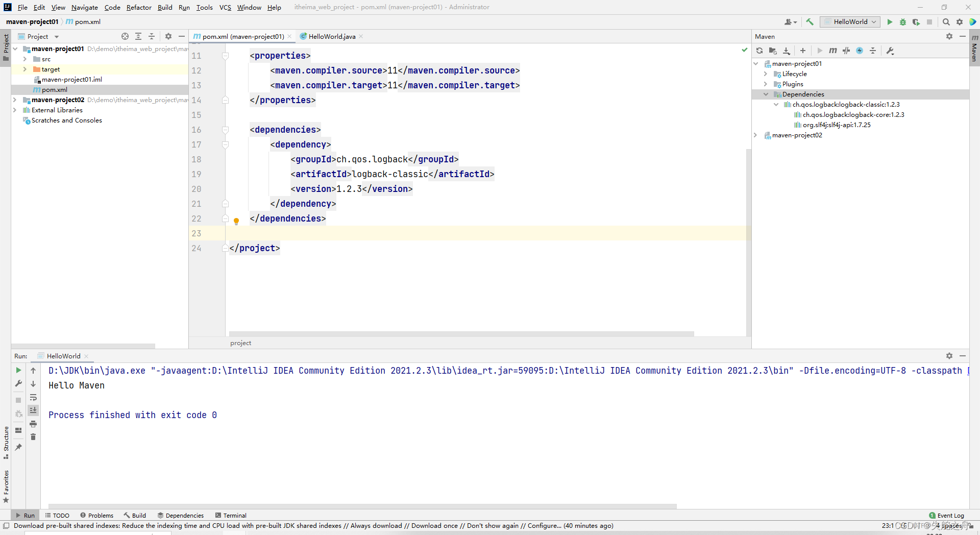Screen dimensions: 980x535
Task: Print the console output
Action: (x=33, y=424)
